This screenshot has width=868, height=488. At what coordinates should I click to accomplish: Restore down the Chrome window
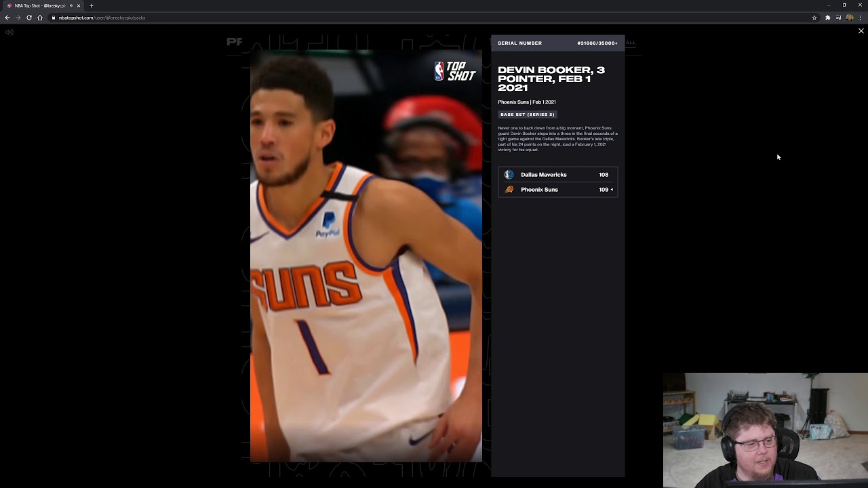coord(844,5)
